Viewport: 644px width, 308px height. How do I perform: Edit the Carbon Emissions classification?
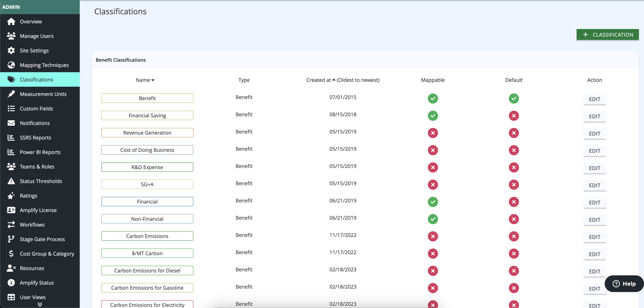pyautogui.click(x=595, y=237)
